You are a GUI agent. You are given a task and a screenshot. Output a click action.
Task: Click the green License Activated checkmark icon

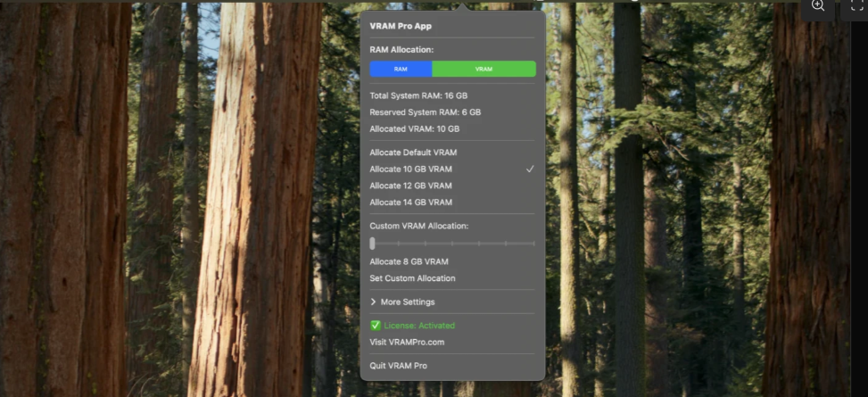click(376, 326)
